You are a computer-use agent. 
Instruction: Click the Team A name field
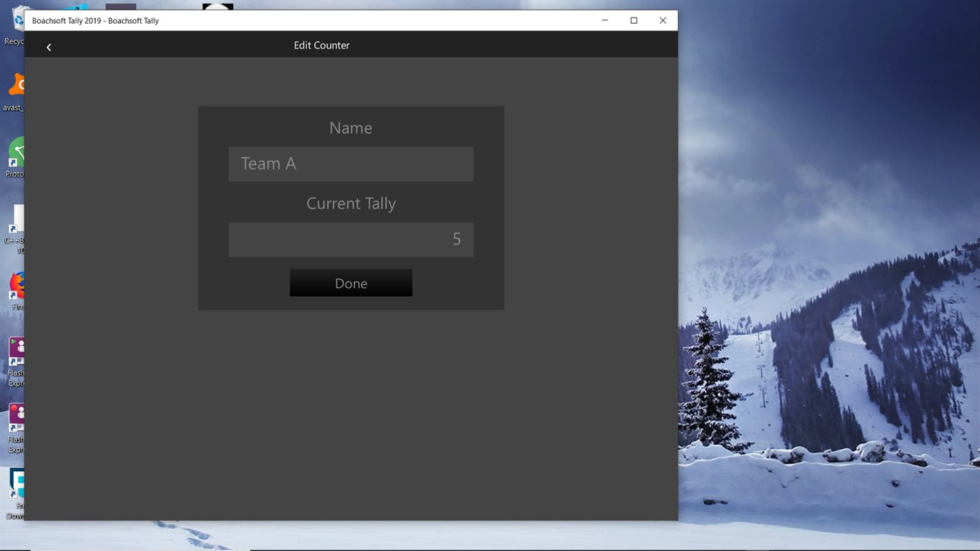[x=350, y=164]
